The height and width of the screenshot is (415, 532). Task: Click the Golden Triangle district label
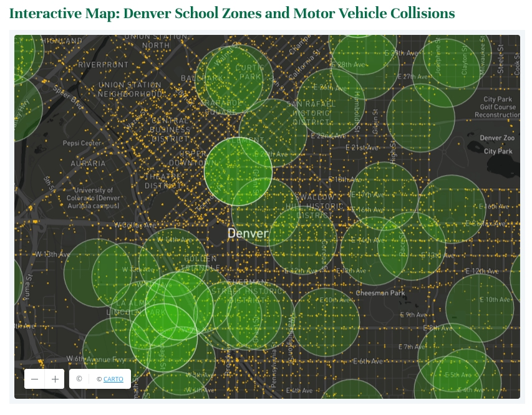pos(200,263)
